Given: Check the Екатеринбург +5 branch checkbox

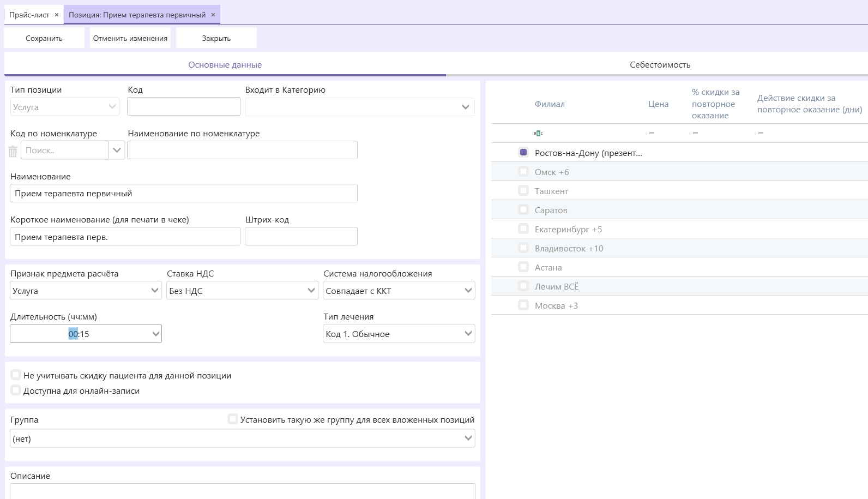Looking at the screenshot, I should [x=523, y=229].
